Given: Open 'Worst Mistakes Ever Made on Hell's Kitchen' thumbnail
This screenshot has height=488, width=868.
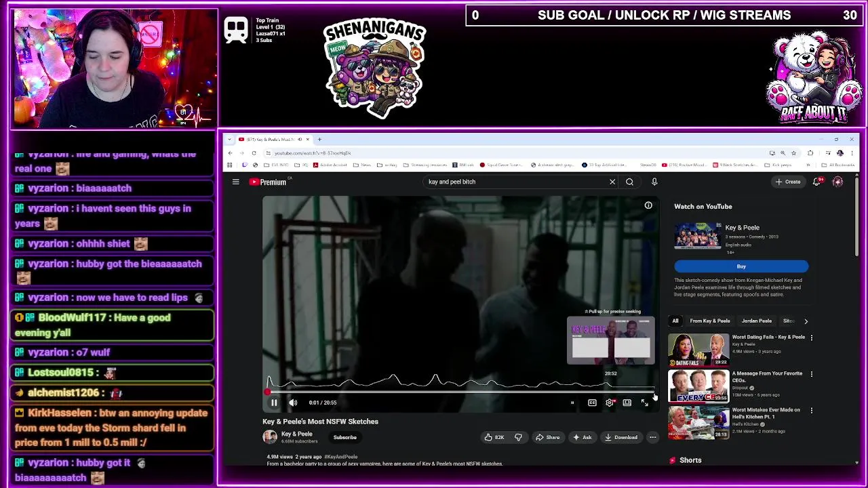Looking at the screenshot, I should coord(698,423).
